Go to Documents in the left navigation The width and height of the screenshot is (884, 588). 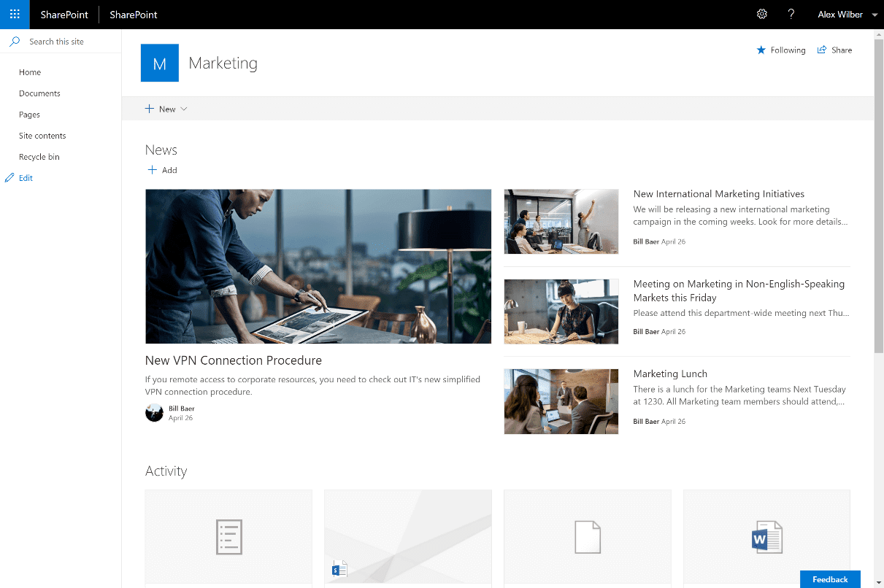(x=39, y=93)
